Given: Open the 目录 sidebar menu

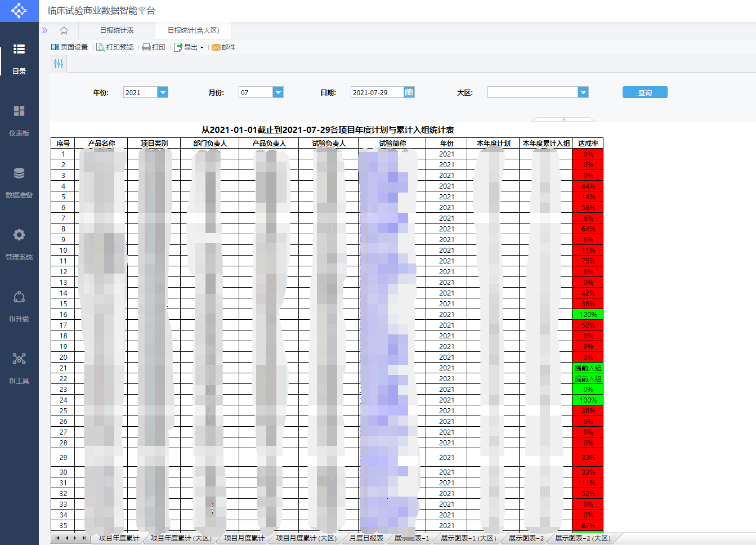Looking at the screenshot, I should click(x=19, y=58).
